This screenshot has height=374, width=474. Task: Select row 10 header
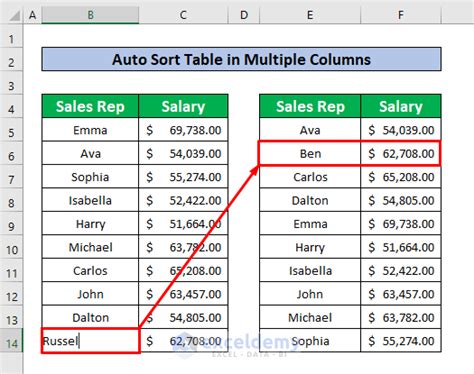tap(11, 247)
